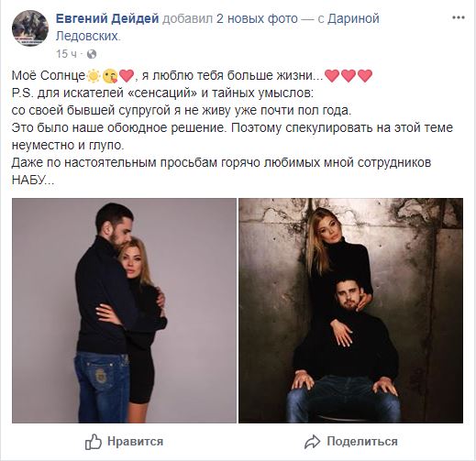Viewport: 476px width, 461px height.
Task: Click the globe public audience icon
Action: (x=92, y=54)
